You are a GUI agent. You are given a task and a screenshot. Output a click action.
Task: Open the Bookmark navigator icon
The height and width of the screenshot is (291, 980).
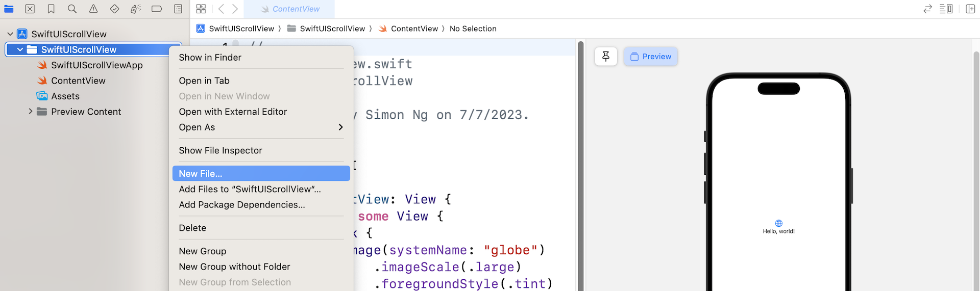[51, 9]
